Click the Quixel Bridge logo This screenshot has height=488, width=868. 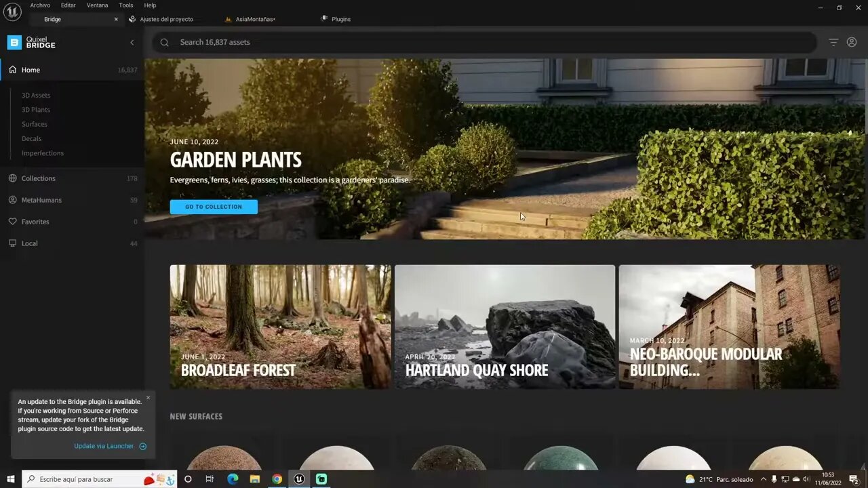(x=31, y=42)
